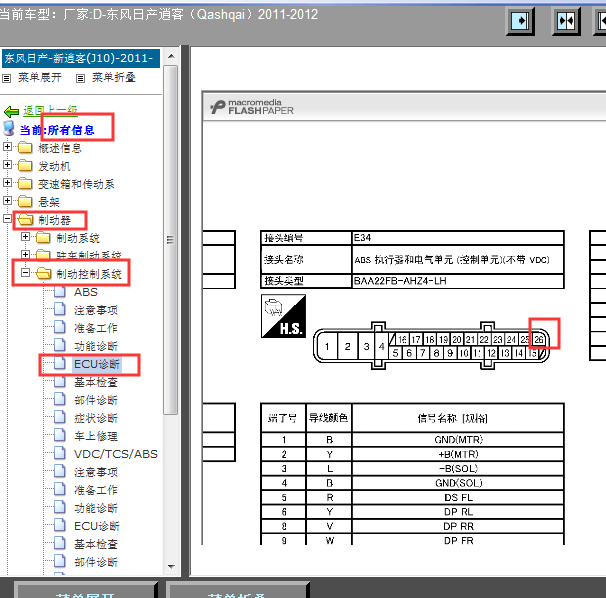Open 注意事项 under VDC/TCS/ABS
Viewport: 606px width, 598px height.
point(96,472)
